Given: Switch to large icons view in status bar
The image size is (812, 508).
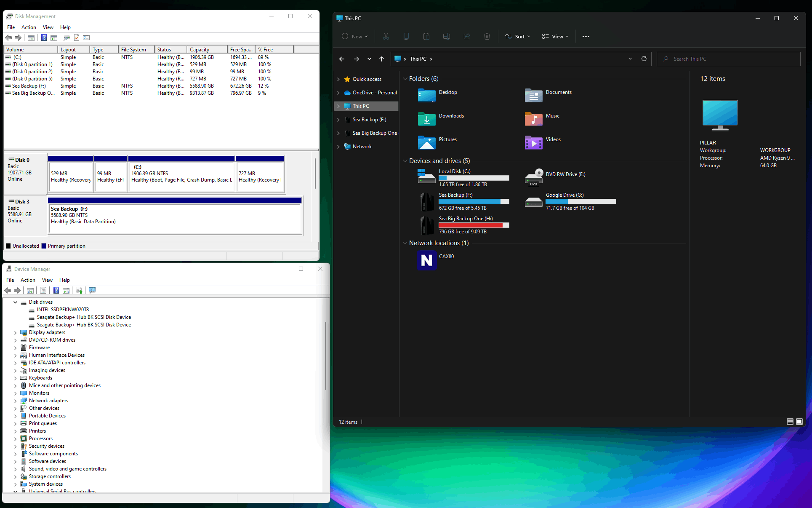Looking at the screenshot, I should (799, 422).
